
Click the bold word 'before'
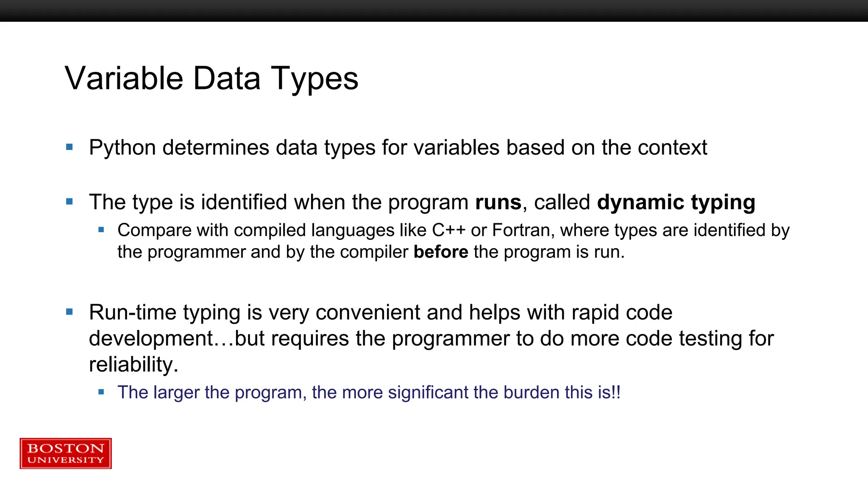click(x=441, y=252)
